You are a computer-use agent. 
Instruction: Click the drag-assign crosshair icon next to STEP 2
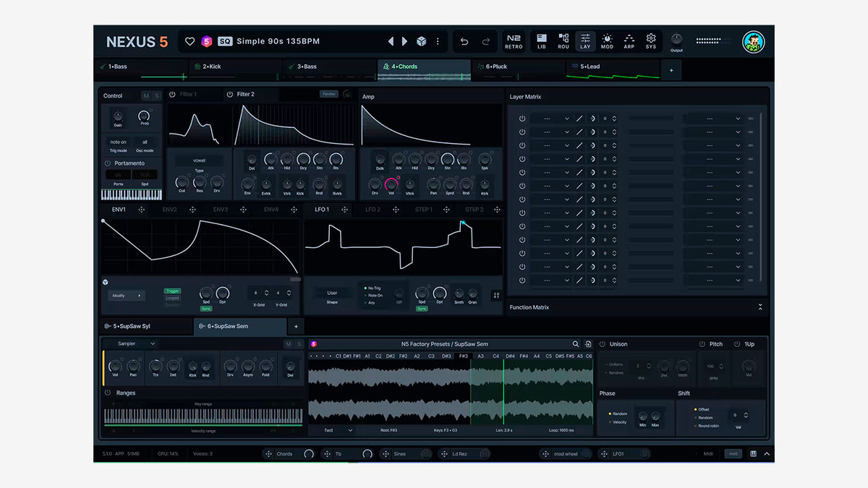point(497,210)
